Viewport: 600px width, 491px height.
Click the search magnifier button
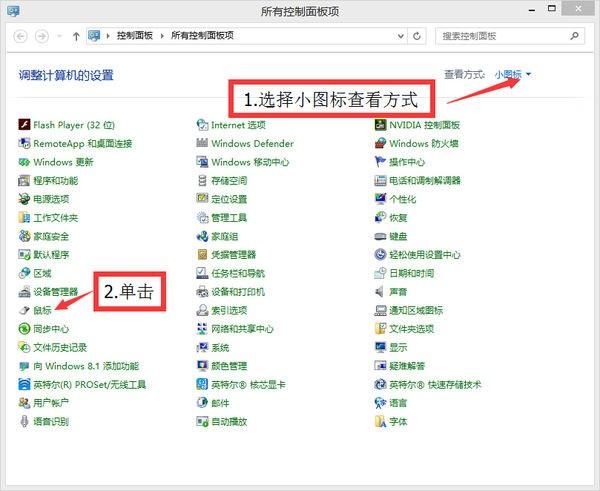(x=574, y=36)
